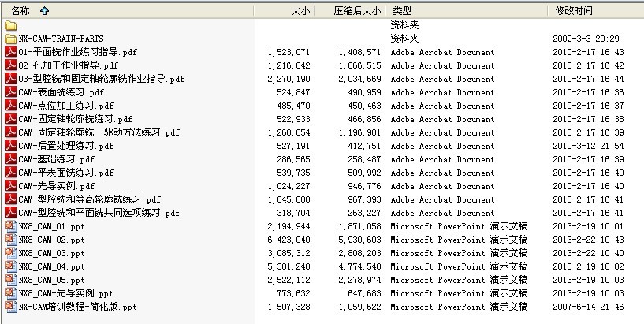644x324 pixels.
Task: Select the NX-CAM-TRAIN-PARTS folder name
Action: pyautogui.click(x=61, y=39)
